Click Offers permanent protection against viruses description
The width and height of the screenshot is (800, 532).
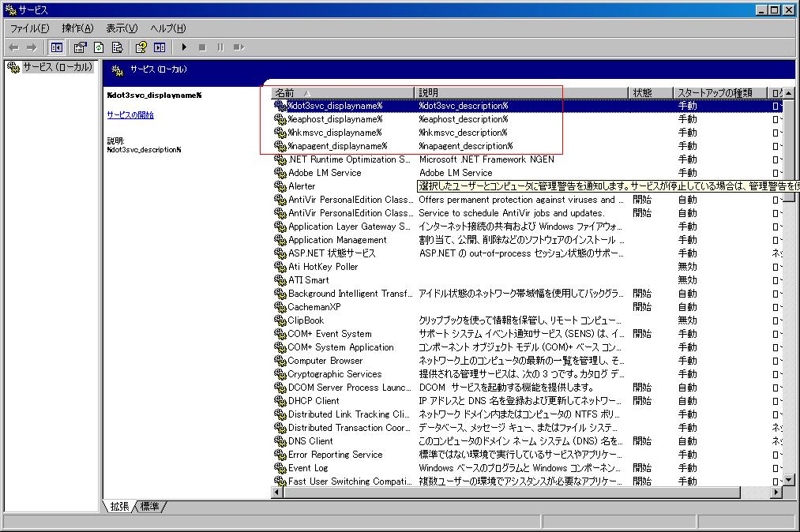[x=521, y=200]
